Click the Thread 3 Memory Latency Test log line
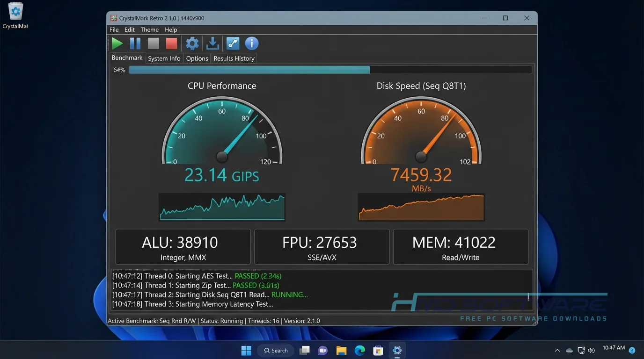644x359 pixels. tap(192, 304)
